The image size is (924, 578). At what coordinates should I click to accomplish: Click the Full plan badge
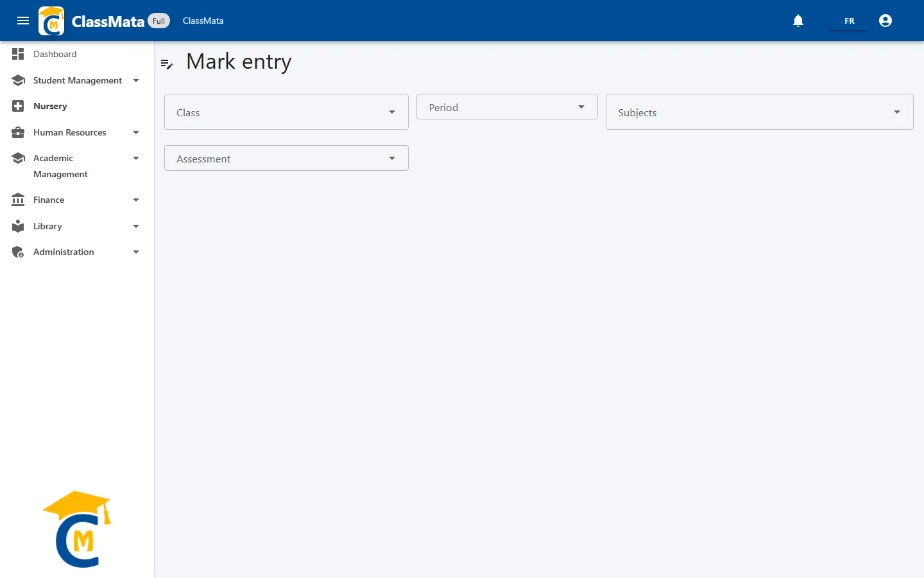158,21
